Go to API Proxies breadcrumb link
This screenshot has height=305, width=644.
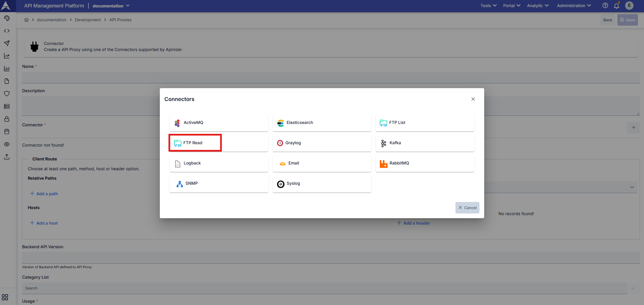tap(120, 20)
